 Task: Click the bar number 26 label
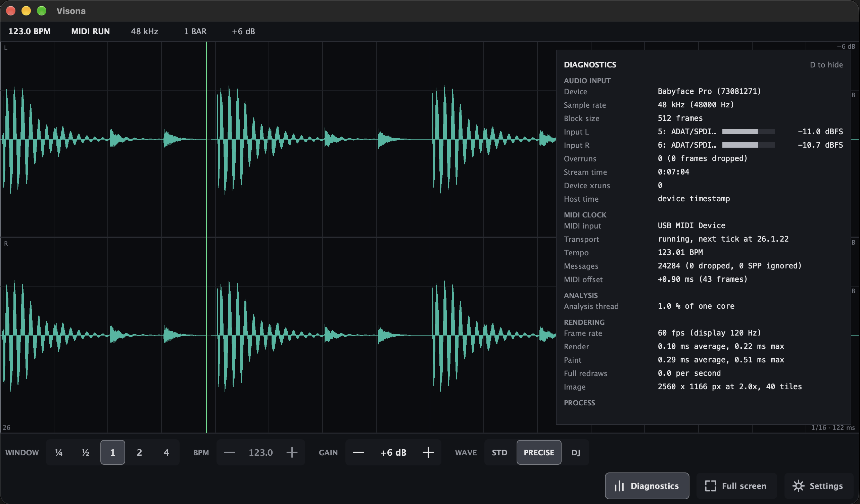click(6, 427)
